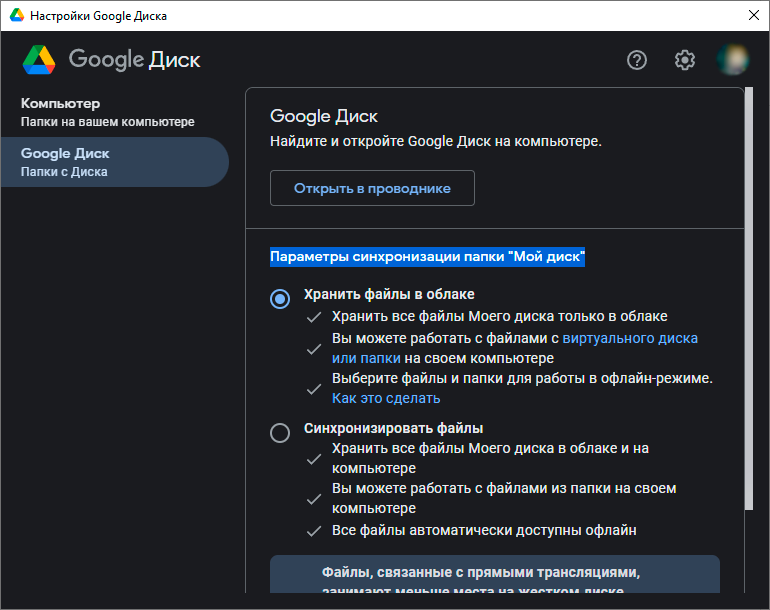This screenshot has height=610, width=770.
Task: Click the line Хранить все файлы только в облаке
Action: [499, 316]
